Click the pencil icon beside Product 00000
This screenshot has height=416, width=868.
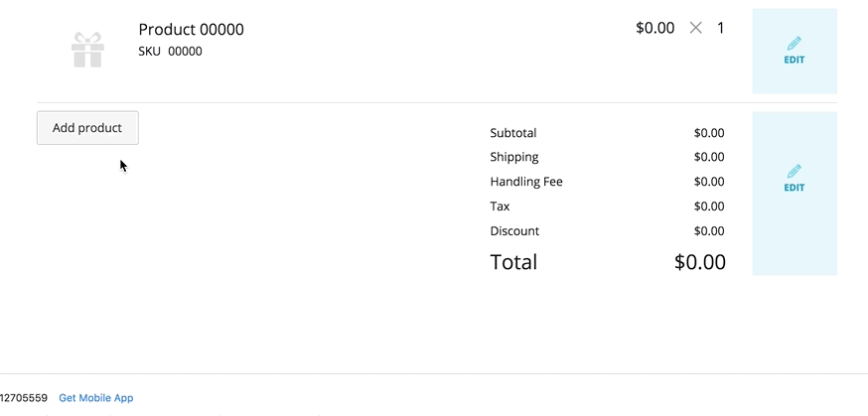[795, 44]
